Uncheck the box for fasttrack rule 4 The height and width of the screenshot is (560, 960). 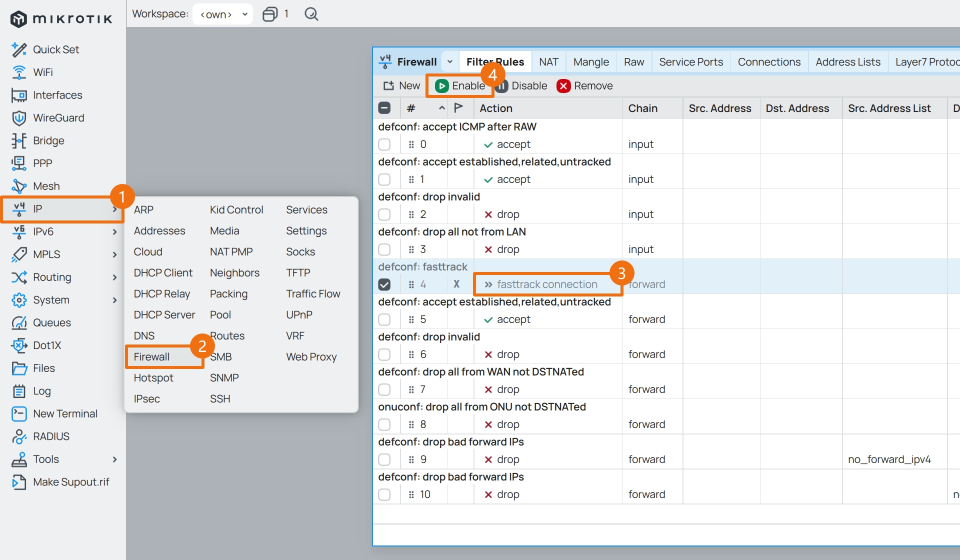click(x=384, y=284)
